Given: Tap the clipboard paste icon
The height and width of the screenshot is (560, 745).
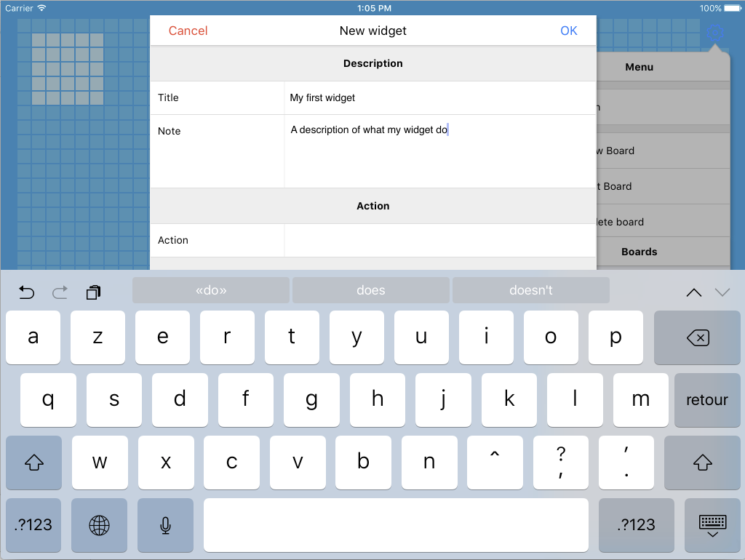Looking at the screenshot, I should point(93,292).
